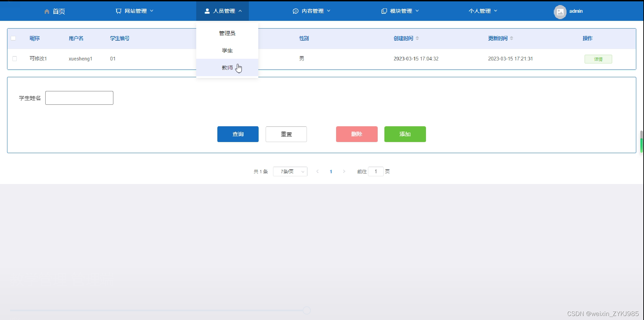Click the 2023-03-15 17:21:31 update time cell
644x320 pixels.
click(510, 59)
